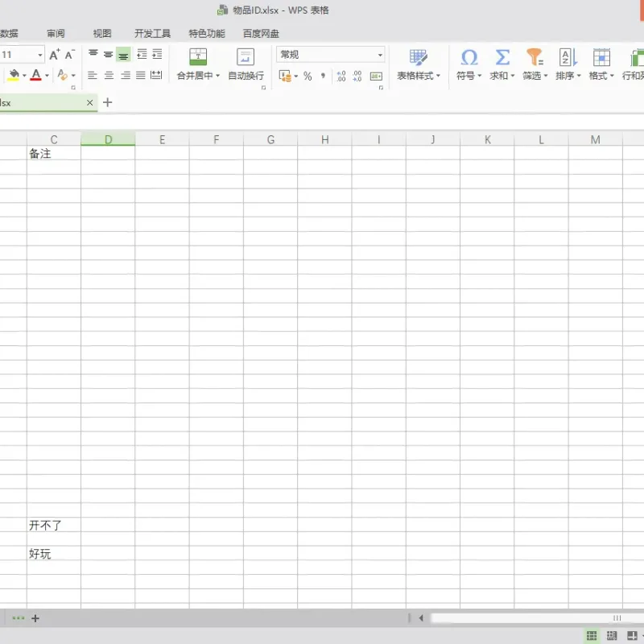This screenshot has width=644, height=644.
Task: Click the clear formatting eraser icon
Action: (x=63, y=75)
